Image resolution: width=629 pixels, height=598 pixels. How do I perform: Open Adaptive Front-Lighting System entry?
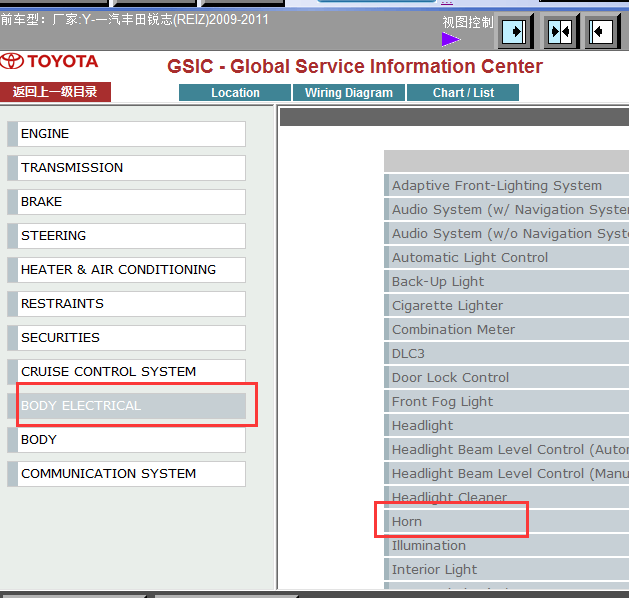click(507, 185)
